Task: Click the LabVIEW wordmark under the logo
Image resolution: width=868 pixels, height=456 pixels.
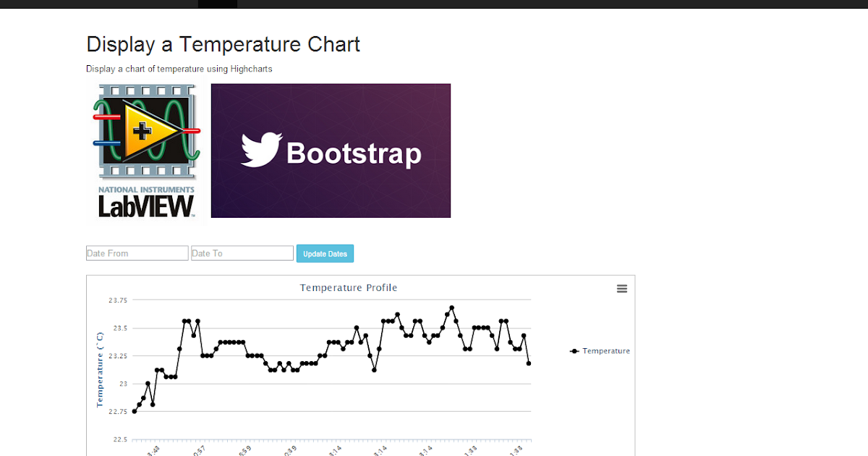Action: point(146,206)
